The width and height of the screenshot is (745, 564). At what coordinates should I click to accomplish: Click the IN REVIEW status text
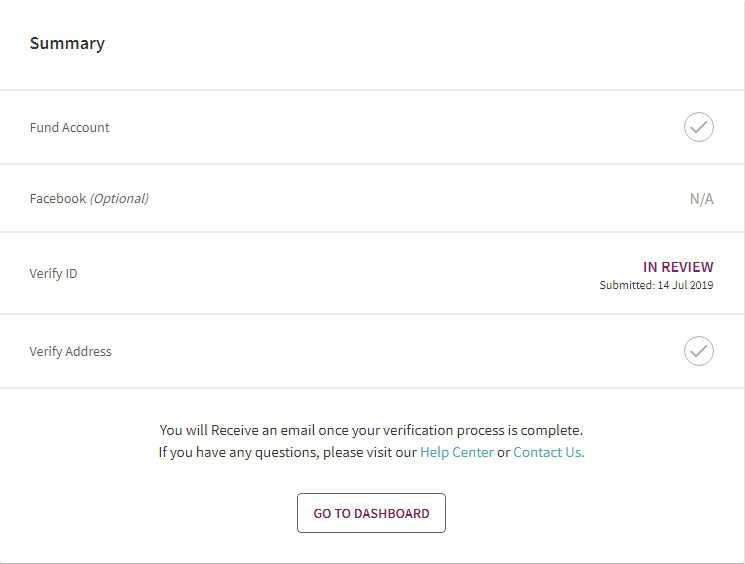pos(678,267)
